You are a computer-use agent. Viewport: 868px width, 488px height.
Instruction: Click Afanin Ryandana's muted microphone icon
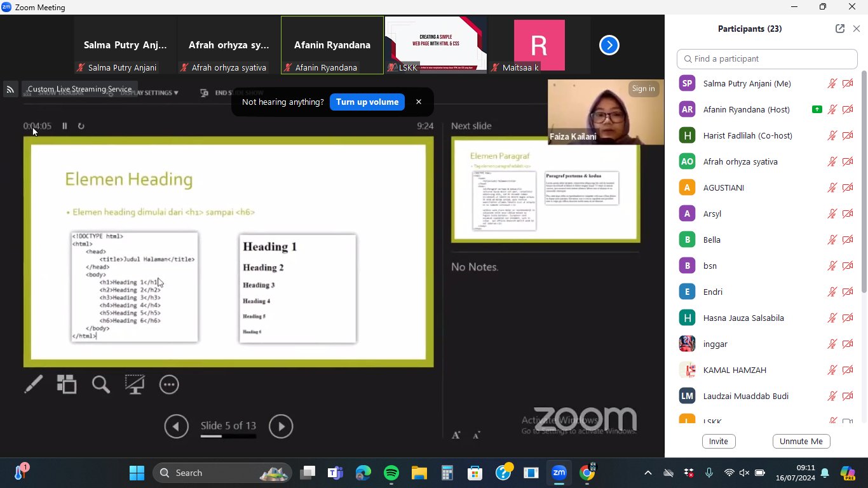832,109
